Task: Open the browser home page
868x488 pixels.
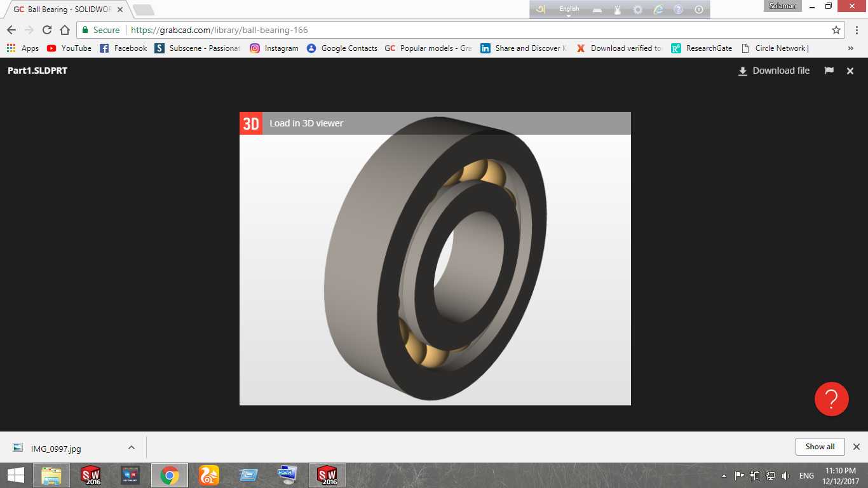Action: (65, 30)
